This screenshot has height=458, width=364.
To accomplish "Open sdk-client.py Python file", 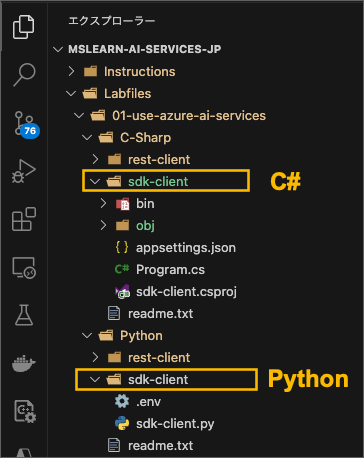I will tap(175, 424).
